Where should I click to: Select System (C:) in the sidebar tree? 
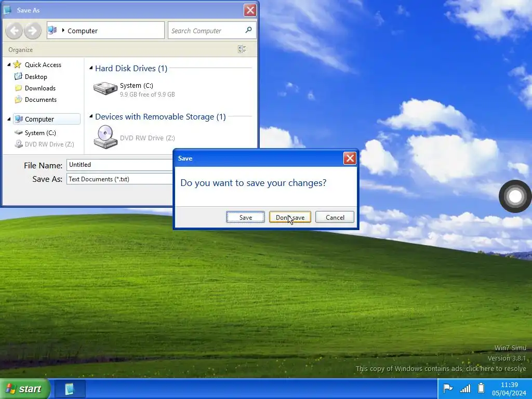coord(41,133)
